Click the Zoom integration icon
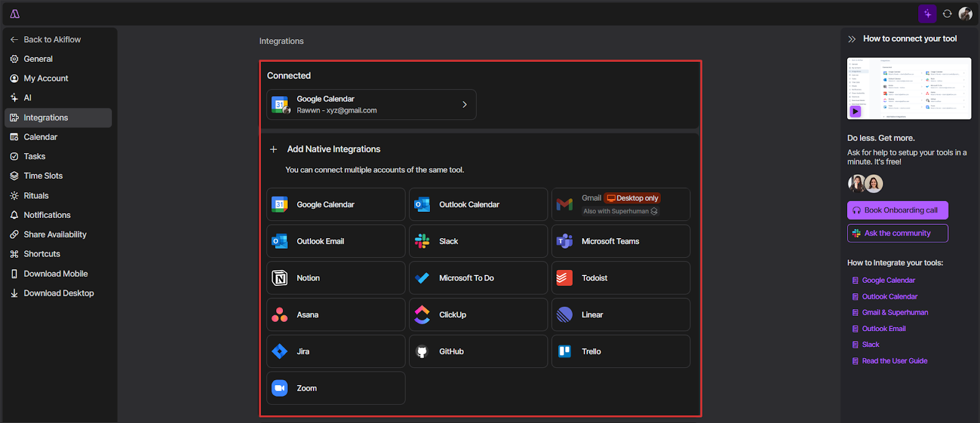Viewport: 980px width, 423px height. click(280, 388)
